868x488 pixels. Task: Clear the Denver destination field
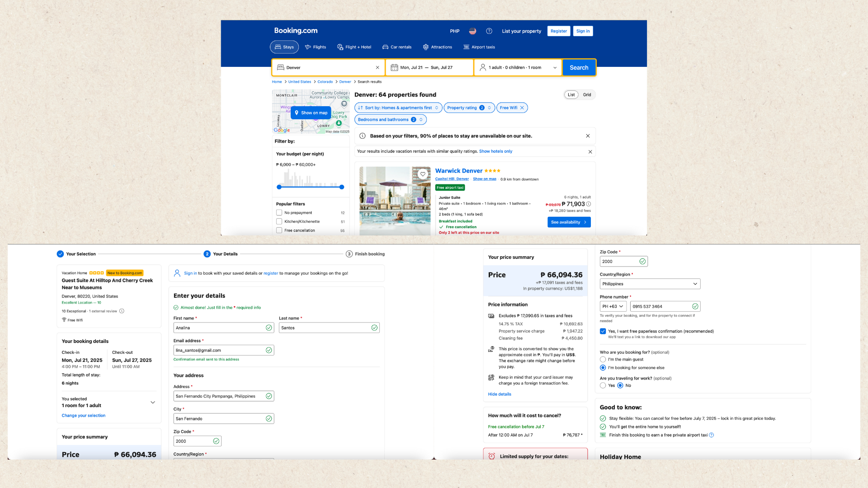tap(377, 67)
